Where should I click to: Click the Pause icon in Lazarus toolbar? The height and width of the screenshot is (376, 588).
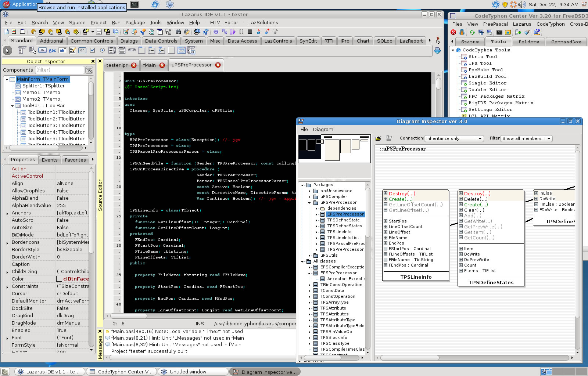pyautogui.click(x=241, y=32)
